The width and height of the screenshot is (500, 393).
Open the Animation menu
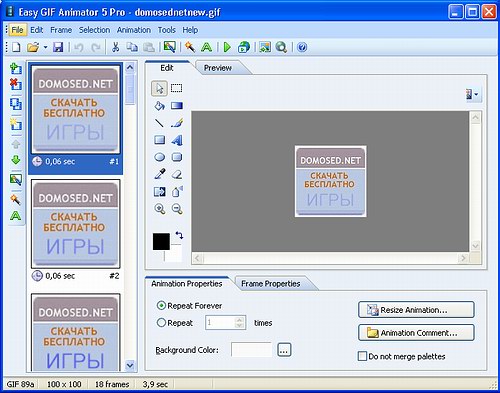pos(134,30)
